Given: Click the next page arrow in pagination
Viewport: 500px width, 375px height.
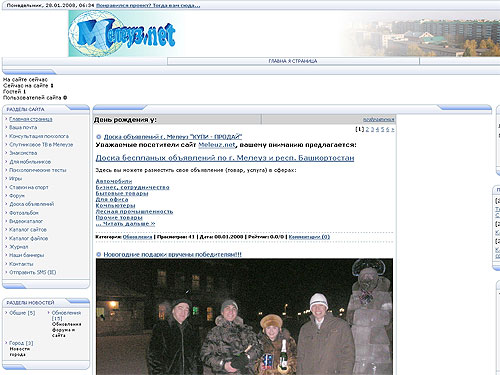Looking at the screenshot, I should pos(393,129).
